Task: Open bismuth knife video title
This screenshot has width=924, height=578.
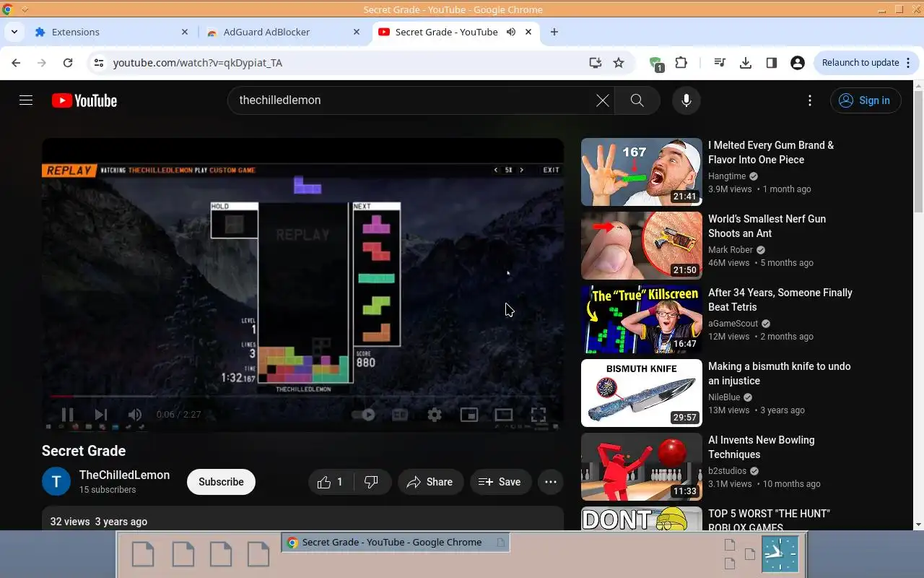Action: point(780,374)
